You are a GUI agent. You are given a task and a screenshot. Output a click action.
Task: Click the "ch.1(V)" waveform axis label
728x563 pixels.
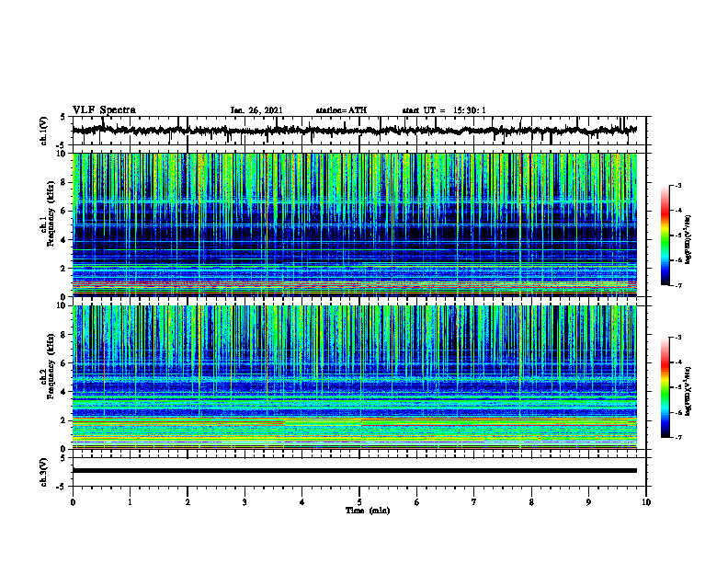click(44, 131)
